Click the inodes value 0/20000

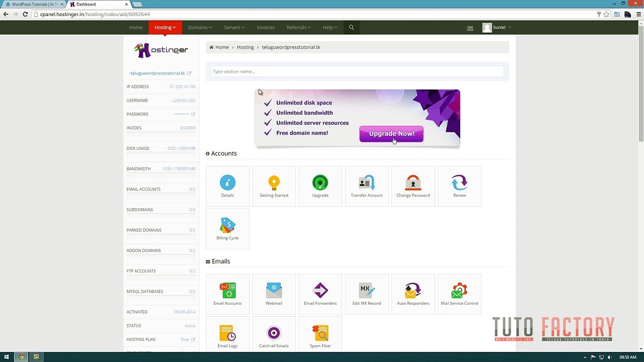click(188, 128)
